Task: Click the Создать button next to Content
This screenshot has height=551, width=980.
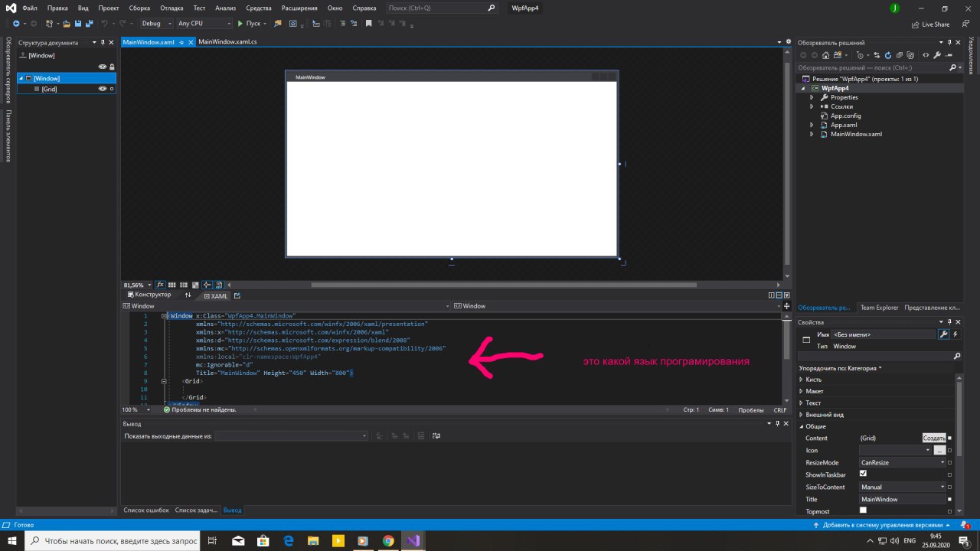Action: 933,438
